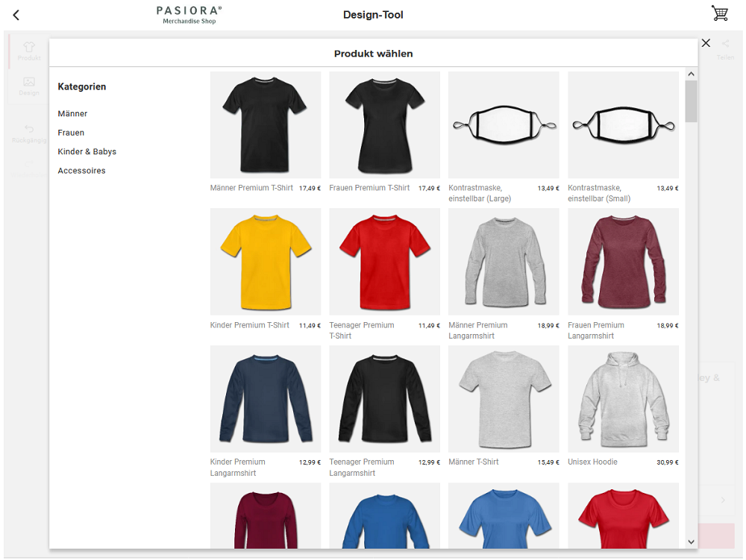Click the Kinder Premium Langarmshirt label
The width and height of the screenshot is (746, 560).
click(x=237, y=468)
